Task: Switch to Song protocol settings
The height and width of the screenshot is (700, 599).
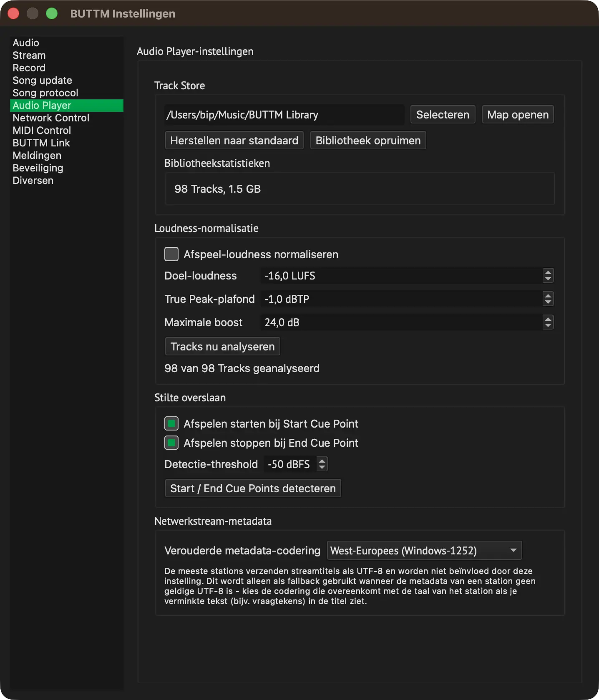Action: [67, 93]
